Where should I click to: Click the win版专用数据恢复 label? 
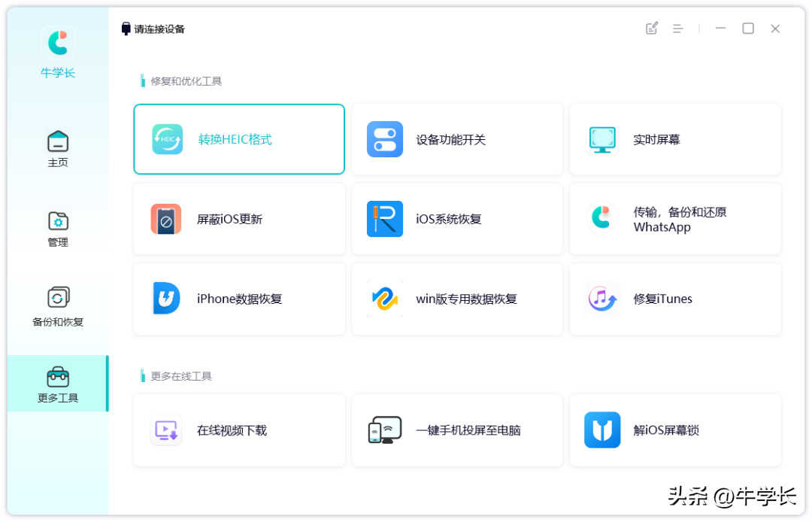click(466, 299)
